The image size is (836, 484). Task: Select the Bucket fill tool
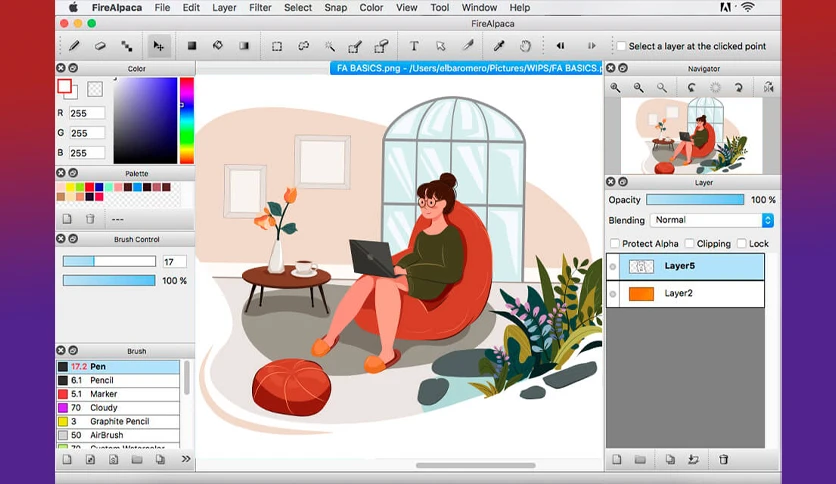tap(218, 46)
